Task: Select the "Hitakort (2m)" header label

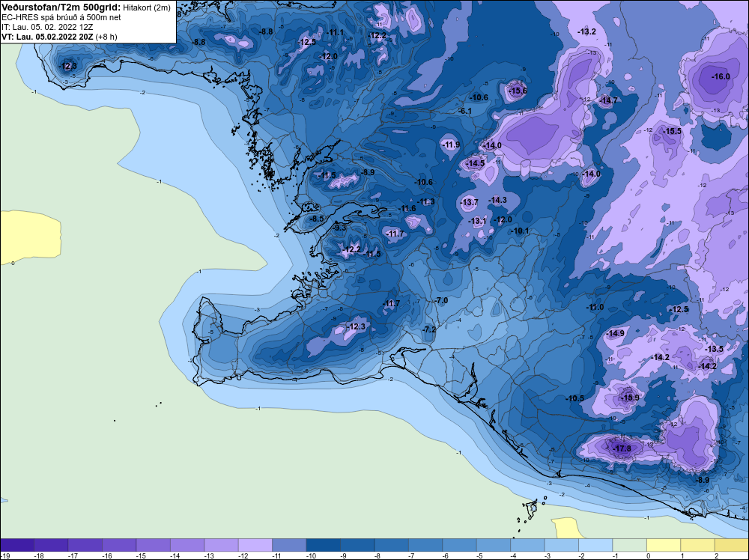Action: 147,8
